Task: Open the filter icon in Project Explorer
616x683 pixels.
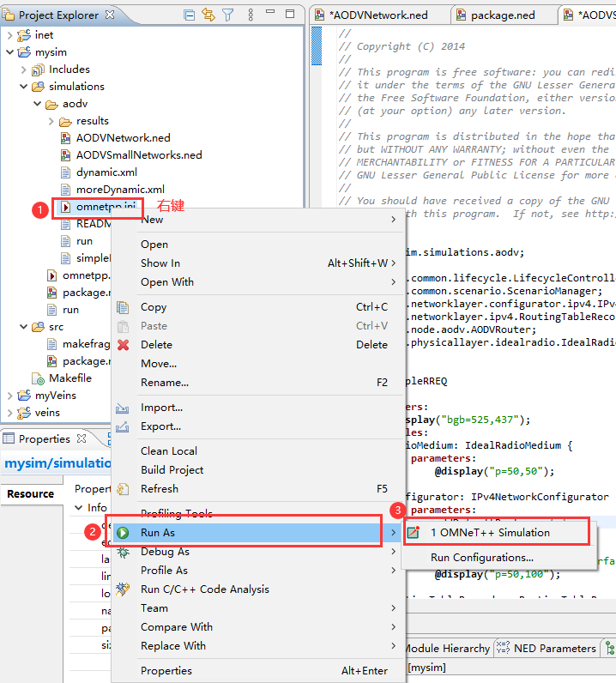Action: 228,15
